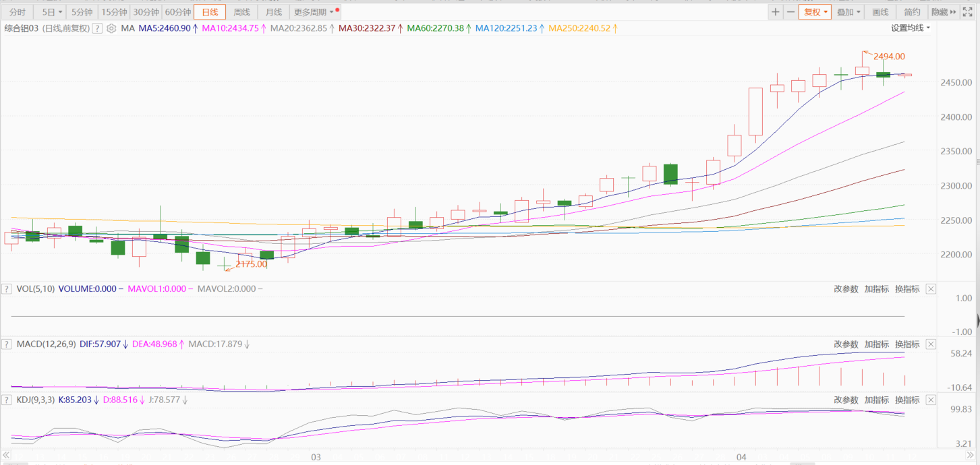980x465 pixels.
Task: Close the MACD indicator panel
Action: pos(931,344)
